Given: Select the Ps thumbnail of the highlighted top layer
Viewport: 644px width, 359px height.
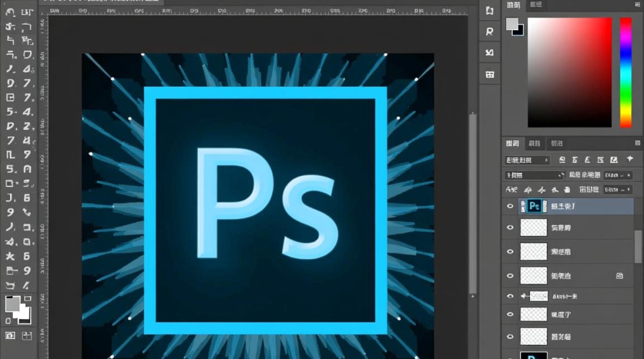Looking at the screenshot, I should [534, 206].
